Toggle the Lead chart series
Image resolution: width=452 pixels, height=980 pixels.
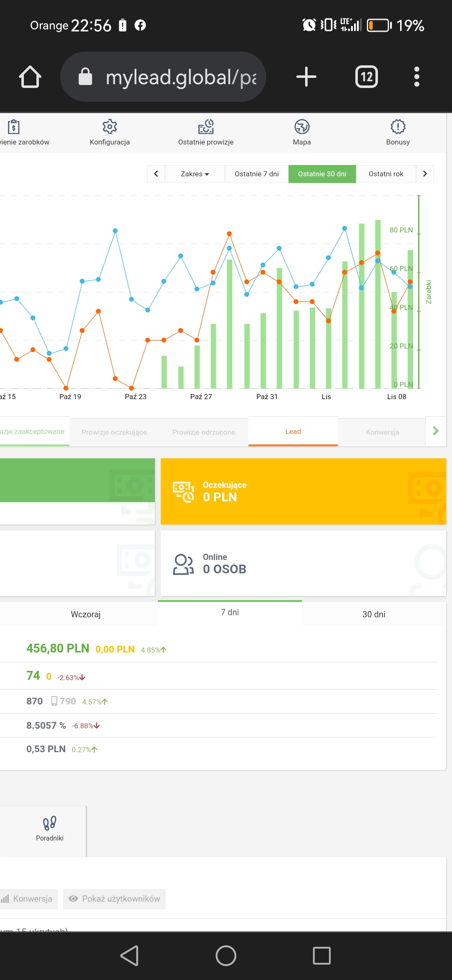coord(293,432)
